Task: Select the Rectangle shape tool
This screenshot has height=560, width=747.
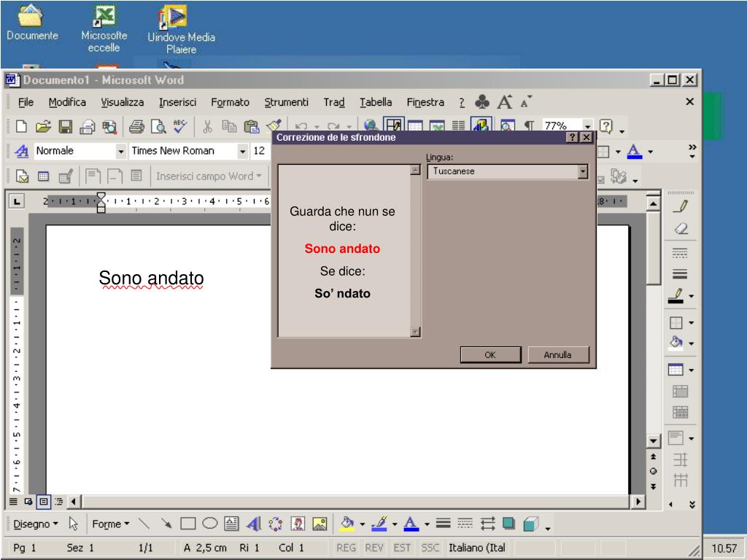Action: (x=188, y=524)
